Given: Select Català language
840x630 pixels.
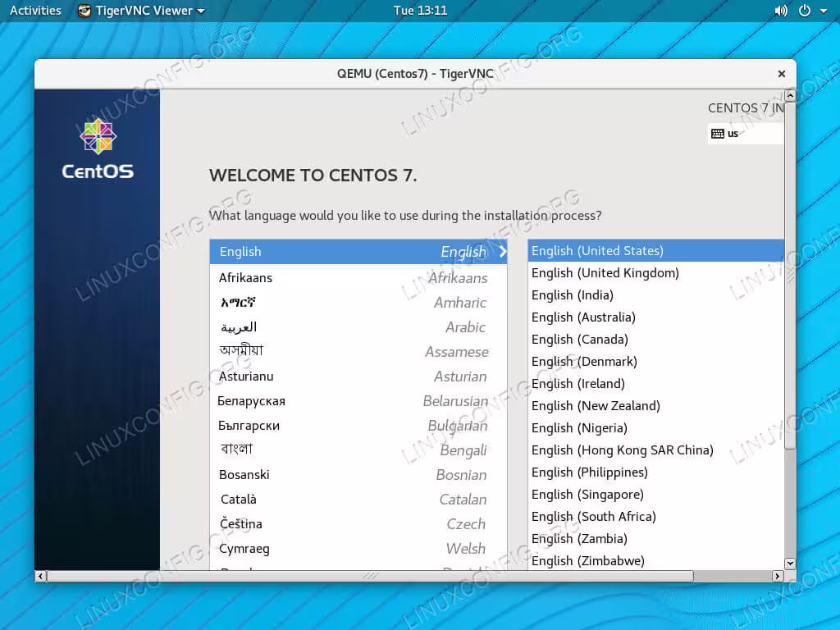Looking at the screenshot, I should point(358,500).
